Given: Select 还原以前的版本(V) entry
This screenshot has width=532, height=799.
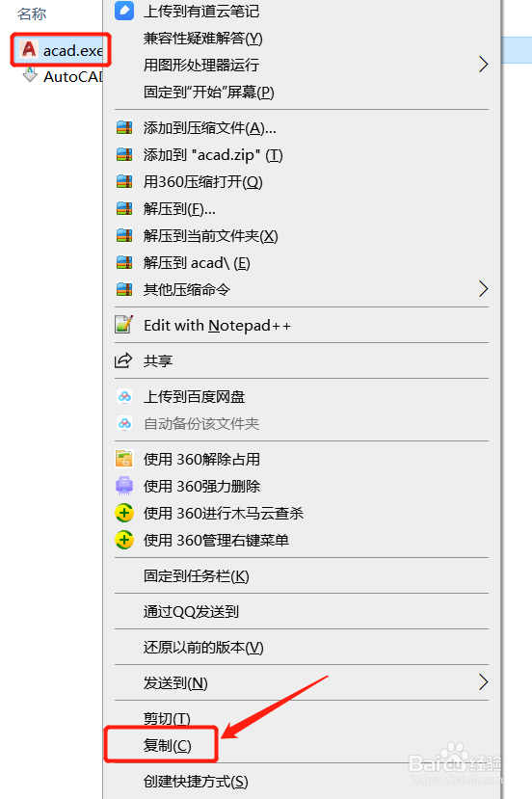Looking at the screenshot, I should click(x=203, y=647).
